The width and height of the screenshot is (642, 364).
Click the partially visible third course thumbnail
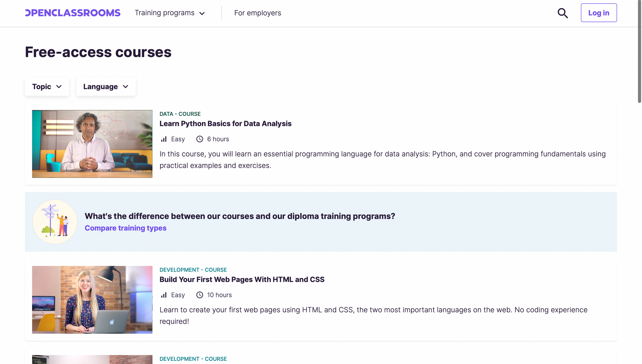[x=92, y=359]
